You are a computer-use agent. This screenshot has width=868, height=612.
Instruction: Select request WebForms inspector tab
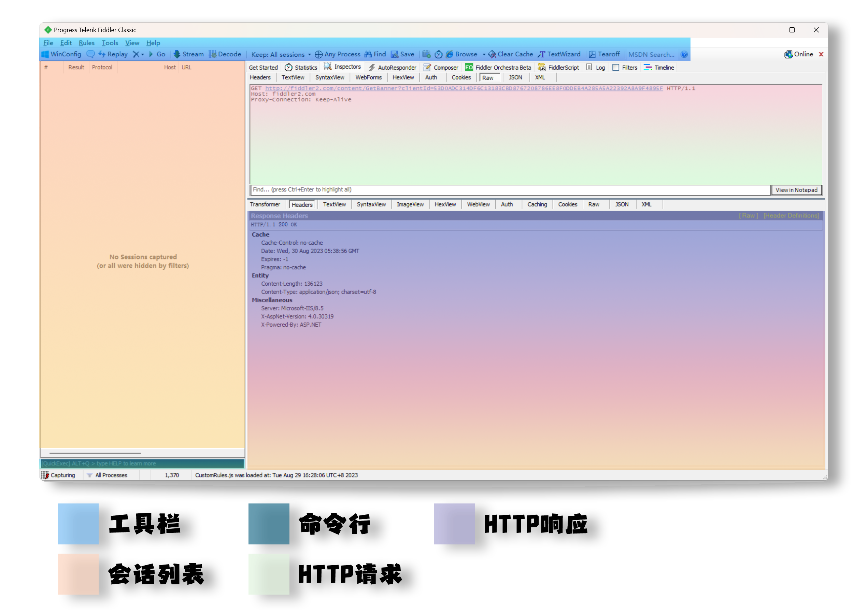[x=368, y=77]
